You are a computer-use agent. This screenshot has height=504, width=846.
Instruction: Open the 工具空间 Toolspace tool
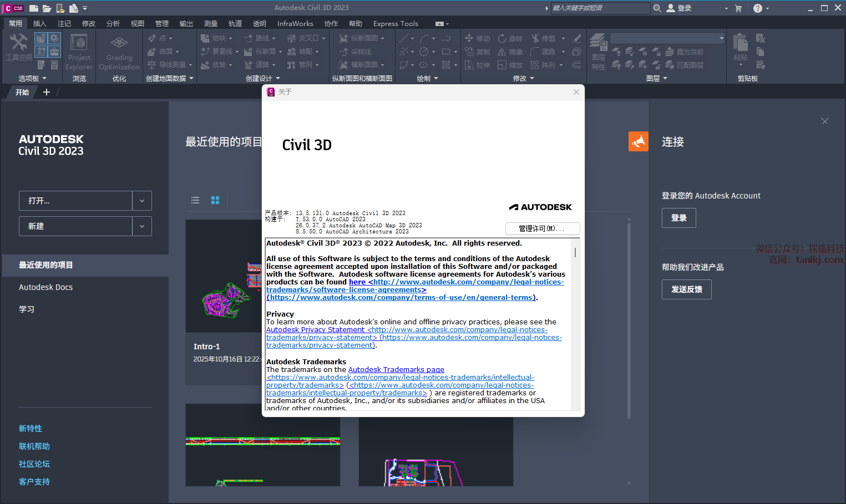click(18, 47)
